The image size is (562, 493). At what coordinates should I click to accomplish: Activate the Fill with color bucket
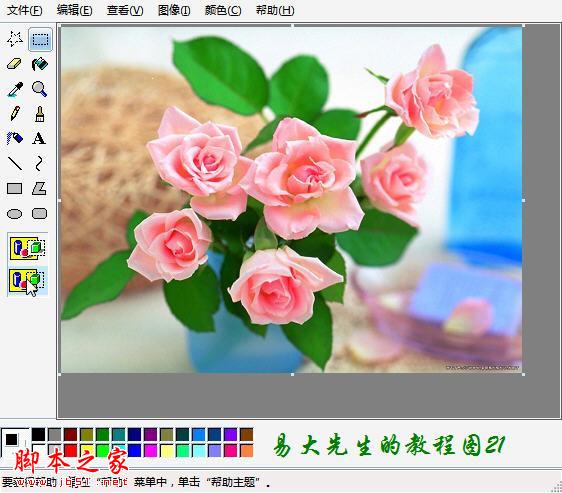[40, 64]
